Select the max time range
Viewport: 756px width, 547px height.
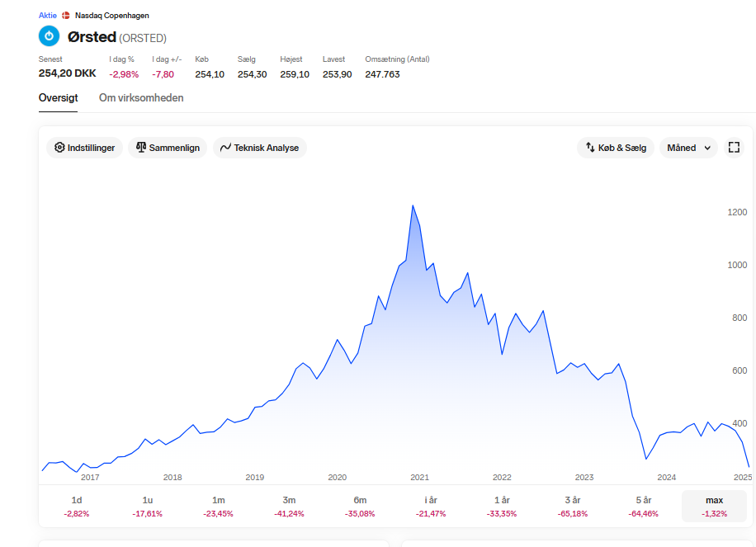pyautogui.click(x=715, y=506)
